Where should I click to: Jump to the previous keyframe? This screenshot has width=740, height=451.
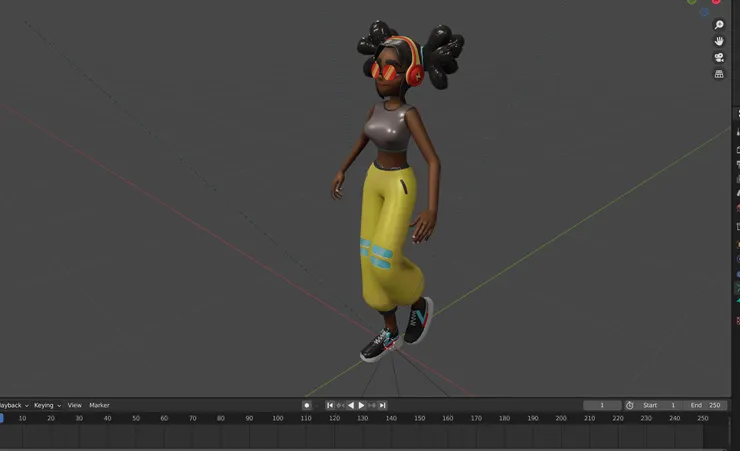(340, 405)
